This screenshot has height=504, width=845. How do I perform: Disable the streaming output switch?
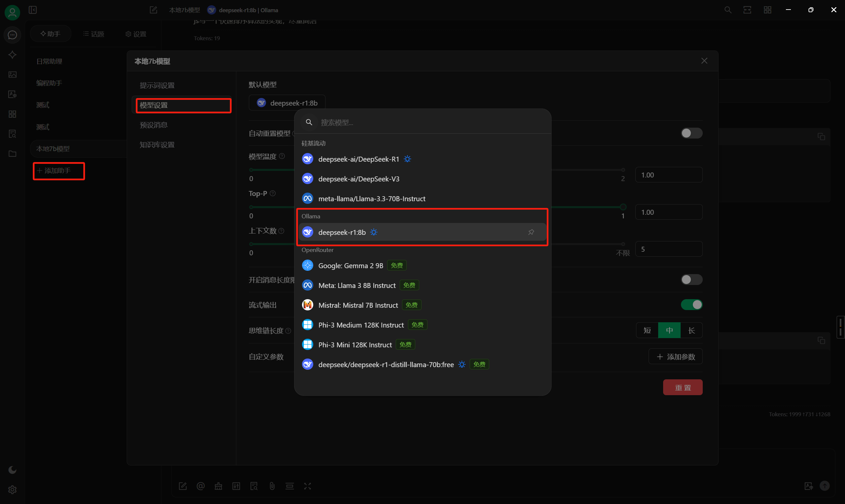(x=691, y=305)
